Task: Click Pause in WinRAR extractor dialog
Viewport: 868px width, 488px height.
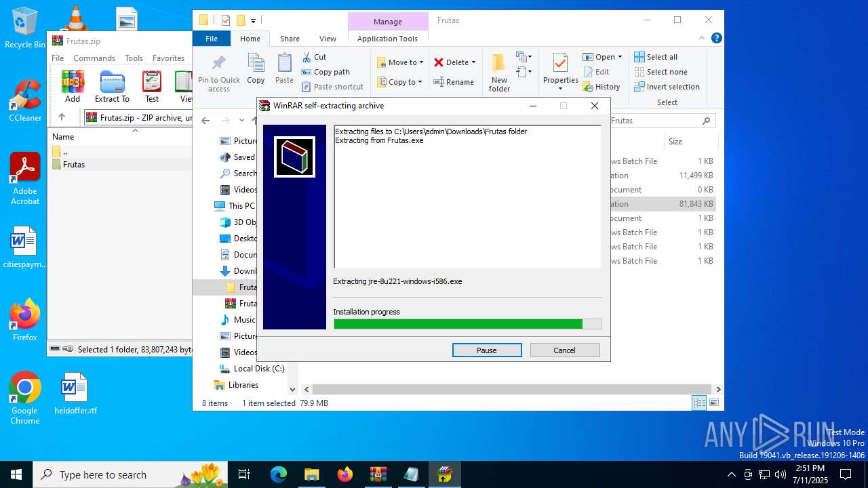Action: coord(487,350)
